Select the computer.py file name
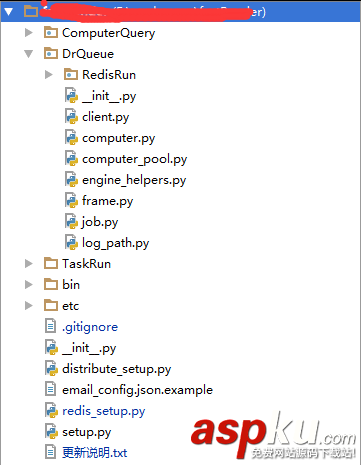This screenshot has height=465, width=361. [x=119, y=138]
